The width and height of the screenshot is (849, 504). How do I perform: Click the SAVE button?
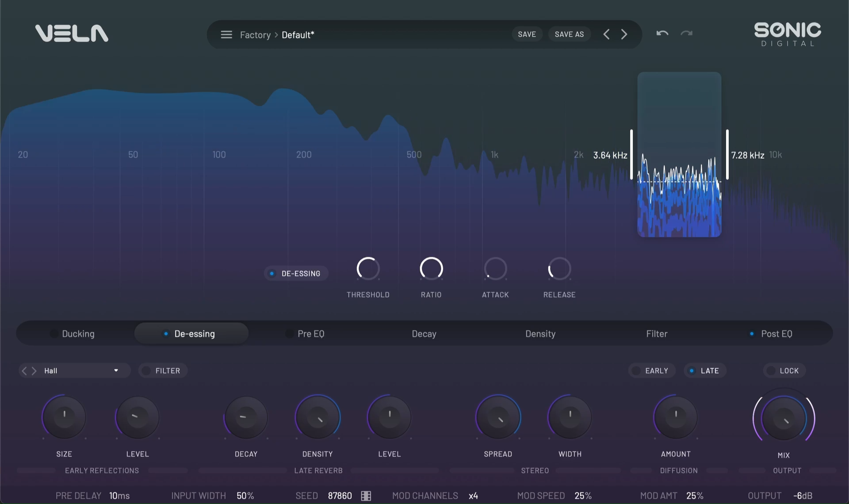(x=527, y=34)
